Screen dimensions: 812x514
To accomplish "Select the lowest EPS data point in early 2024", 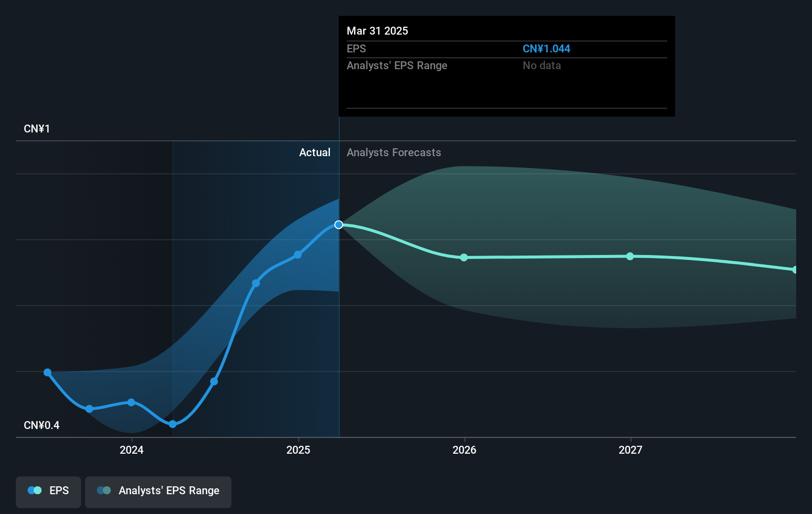I will pyautogui.click(x=173, y=424).
